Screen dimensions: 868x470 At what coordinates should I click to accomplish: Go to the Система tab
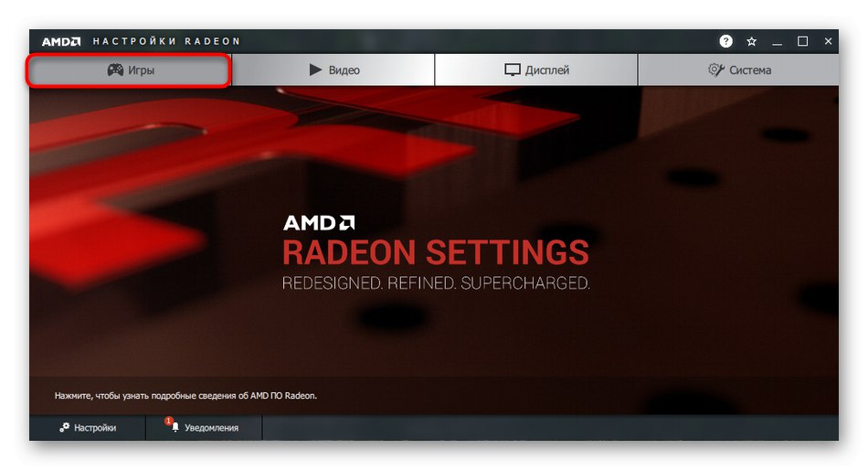click(x=739, y=69)
